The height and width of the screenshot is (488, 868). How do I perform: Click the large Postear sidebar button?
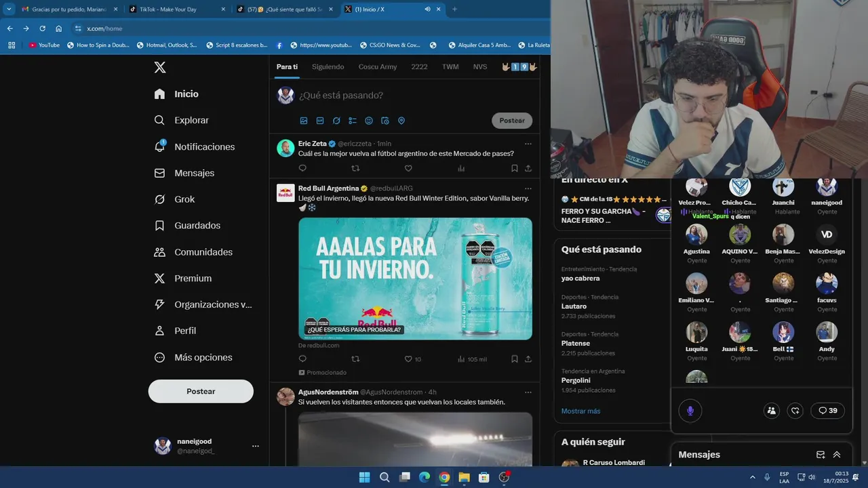201,391
